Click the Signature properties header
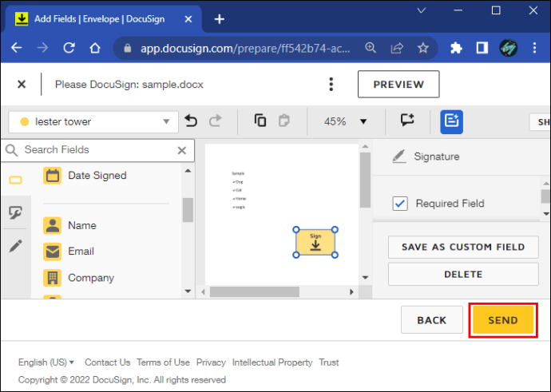Screen dimensions: 551x392 coord(426,156)
